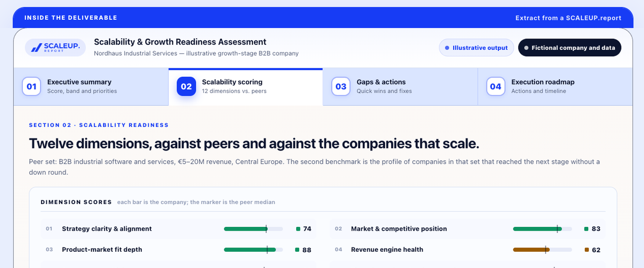Click the SECTION 02 · SCALABILITY READINESS label
The image size is (644, 268).
coord(99,125)
